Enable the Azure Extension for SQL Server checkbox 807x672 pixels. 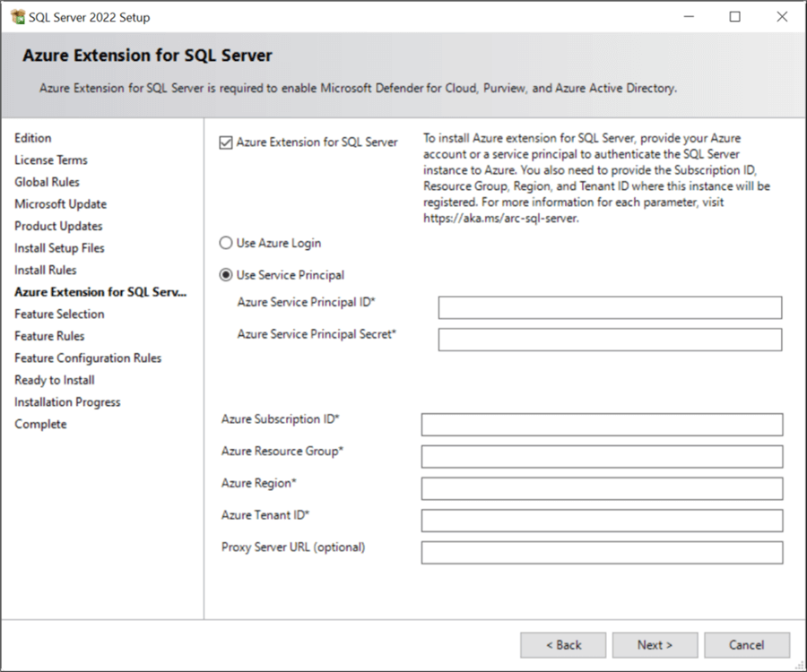click(x=227, y=142)
